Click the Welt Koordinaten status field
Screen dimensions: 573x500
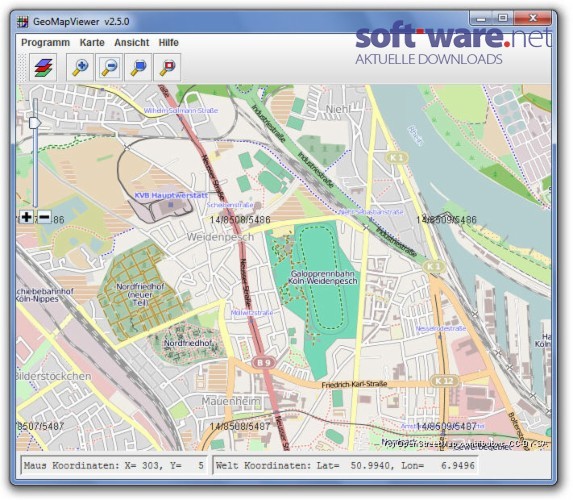click(x=345, y=465)
